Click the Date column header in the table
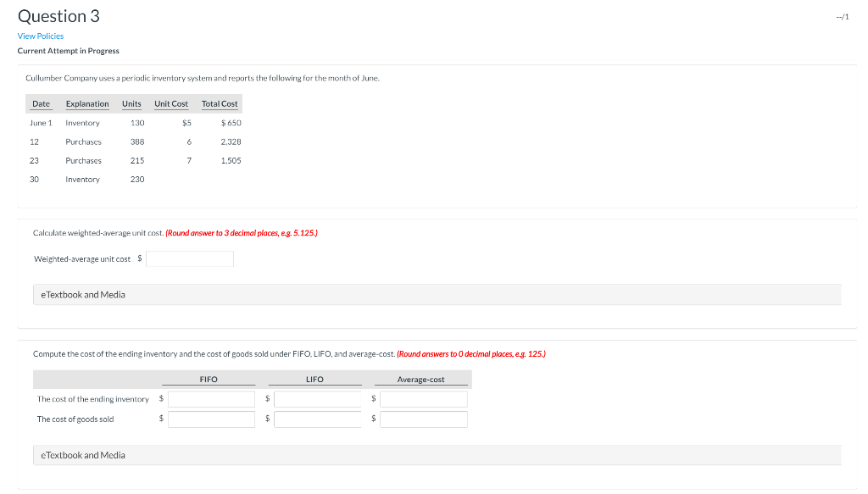Image resolution: width=868 pixels, height=494 pixels. [x=41, y=103]
